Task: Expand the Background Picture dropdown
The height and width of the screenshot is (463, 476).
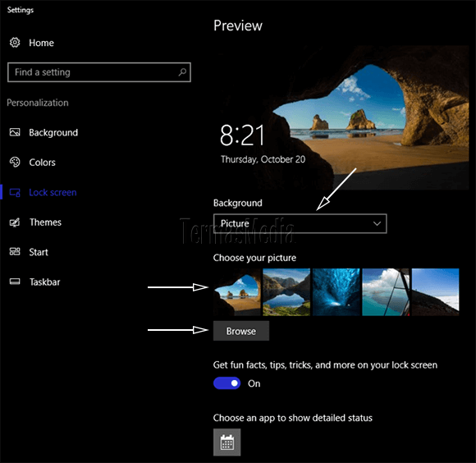Action: (x=300, y=223)
